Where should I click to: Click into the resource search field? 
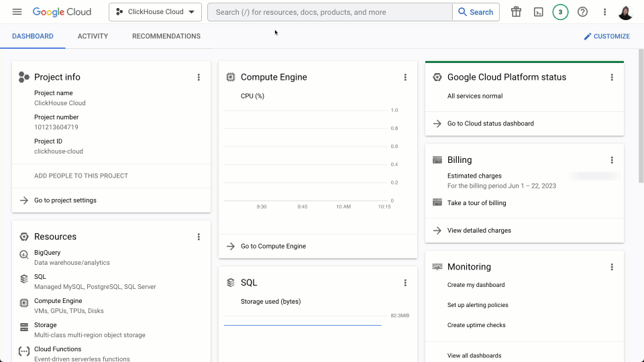[329, 12]
